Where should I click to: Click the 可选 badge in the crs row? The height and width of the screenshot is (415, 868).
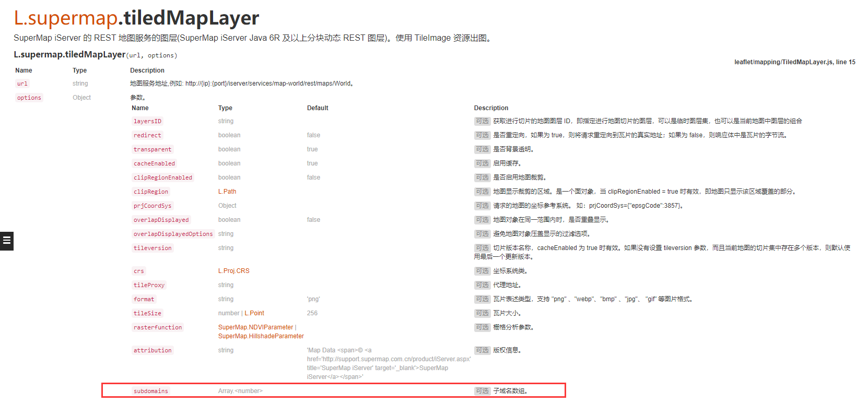(x=482, y=271)
